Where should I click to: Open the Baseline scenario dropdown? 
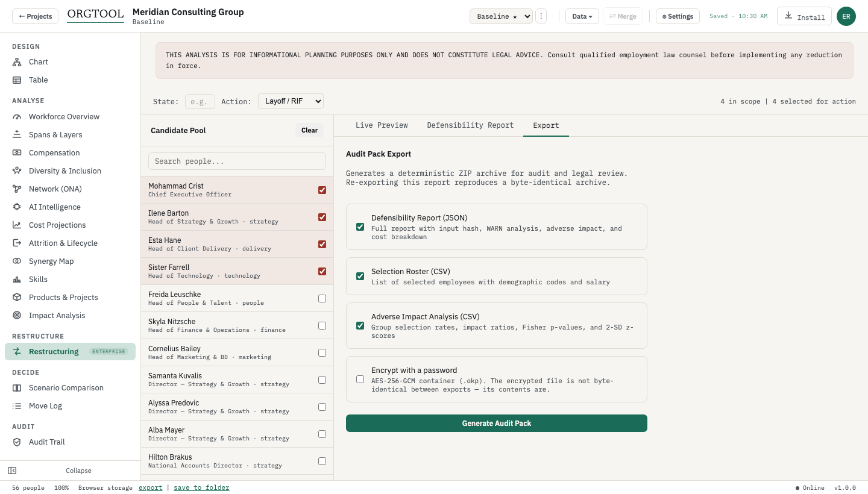coord(501,16)
